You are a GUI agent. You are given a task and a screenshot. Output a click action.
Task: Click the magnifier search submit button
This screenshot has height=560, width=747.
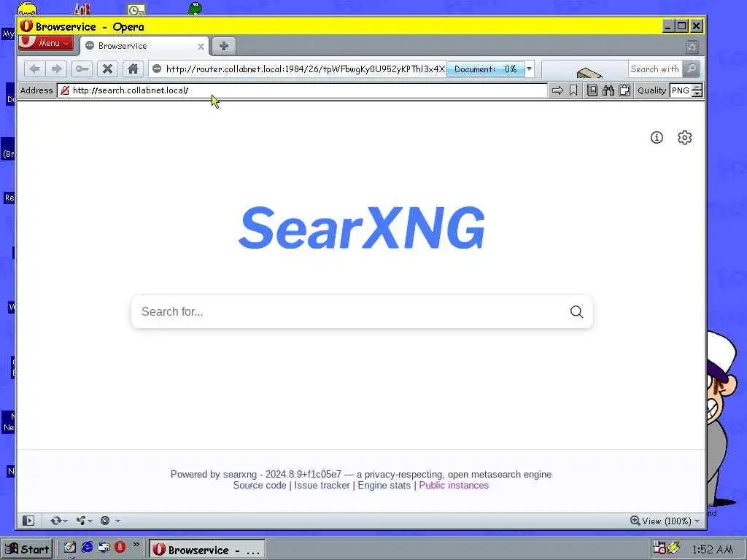(x=576, y=312)
